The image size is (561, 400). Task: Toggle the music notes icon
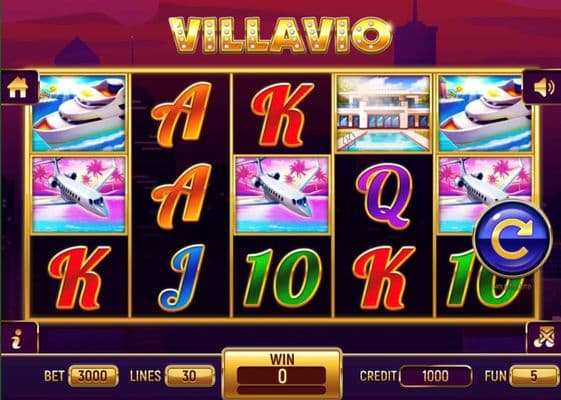point(544,338)
